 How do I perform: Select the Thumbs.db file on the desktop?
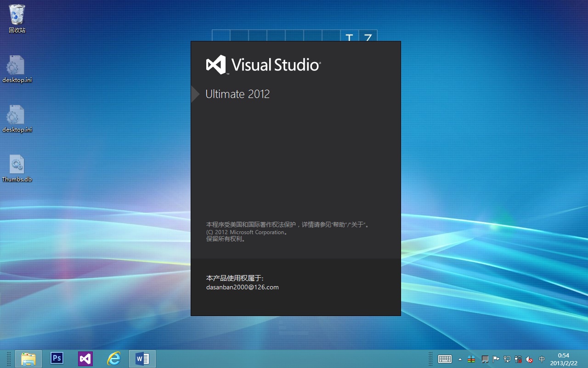click(17, 168)
